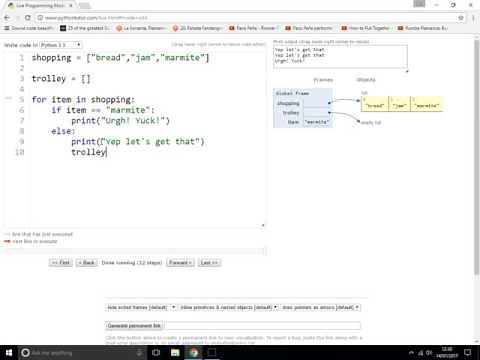Open the 'Paco Peña performs' YouTube bookmark

click(309, 28)
